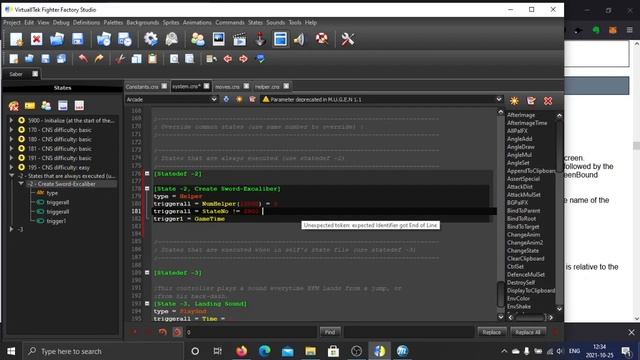640x360 pixels.
Task: Collapse the Statedef -3 code fold
Action: pos(147,272)
